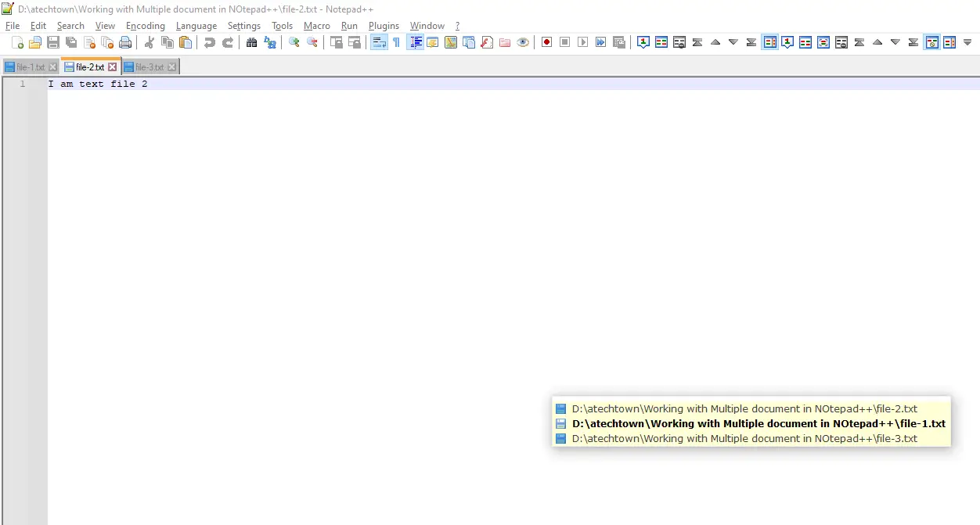This screenshot has height=525, width=980.
Task: Click the Paste clipboard icon
Action: pyautogui.click(x=185, y=42)
